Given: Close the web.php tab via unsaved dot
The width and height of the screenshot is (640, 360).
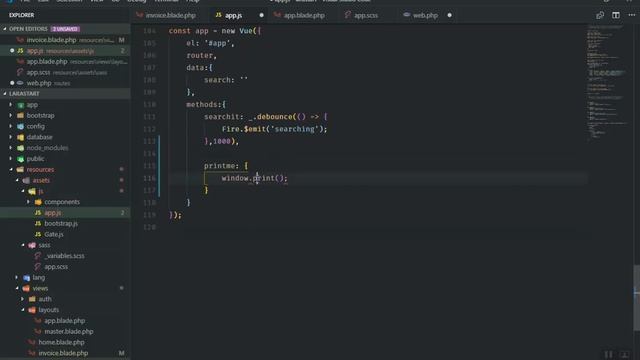Looking at the screenshot, I should (449, 16).
